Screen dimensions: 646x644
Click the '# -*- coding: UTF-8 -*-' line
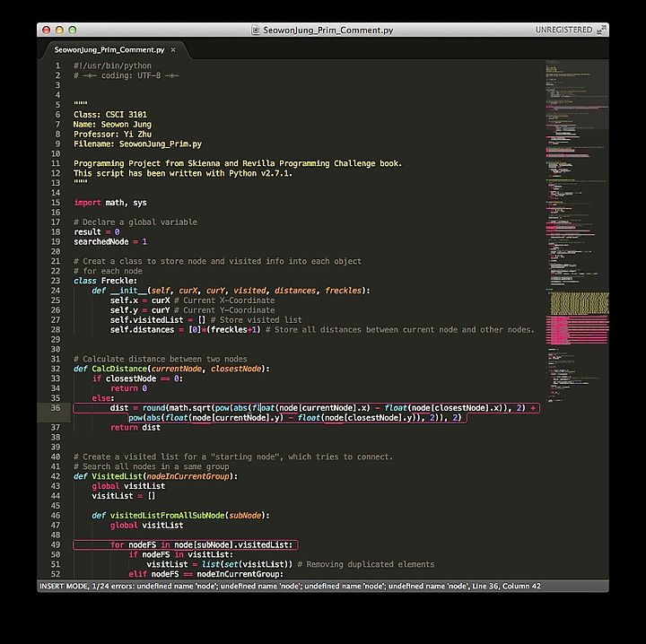(127, 75)
